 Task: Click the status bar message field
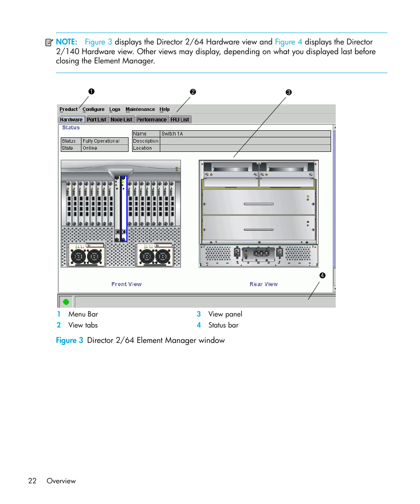point(205,302)
